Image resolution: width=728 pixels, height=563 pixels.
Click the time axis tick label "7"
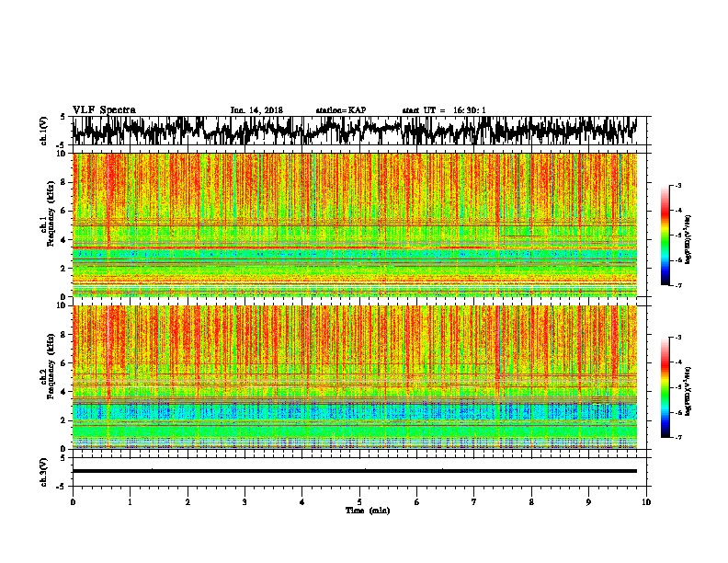(x=474, y=502)
